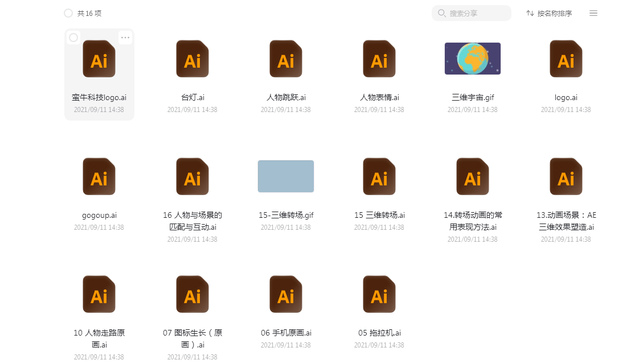Open the three-dot menu on 蛮牛科技logo.ai

(x=125, y=38)
